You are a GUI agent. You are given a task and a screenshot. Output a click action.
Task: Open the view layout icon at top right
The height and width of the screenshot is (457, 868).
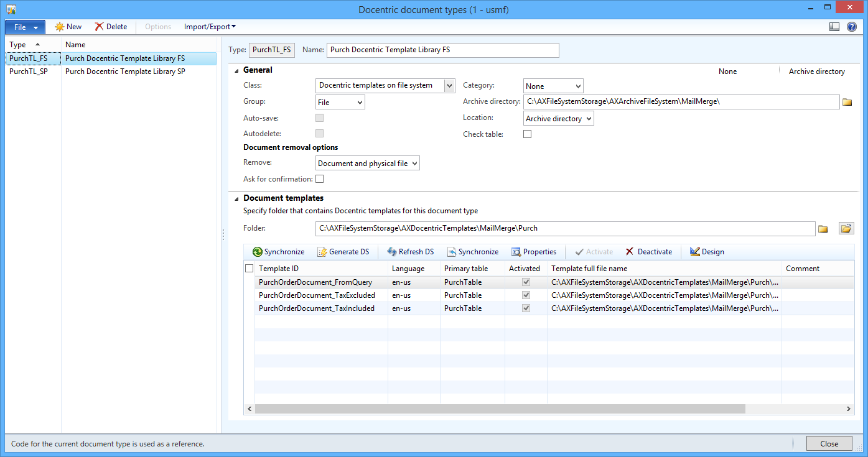(x=834, y=27)
